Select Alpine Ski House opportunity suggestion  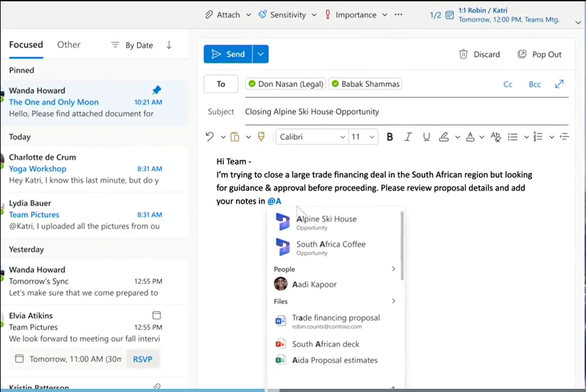pos(335,222)
